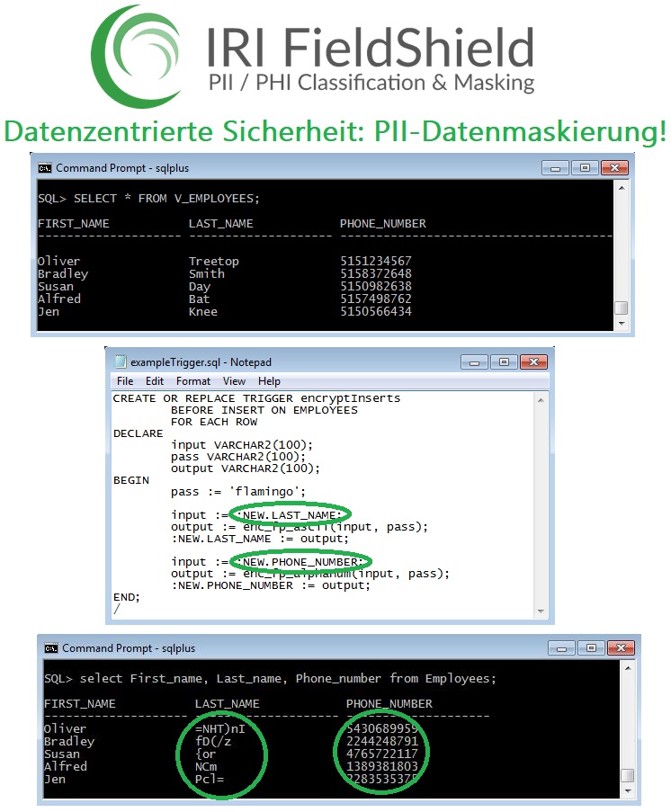Click the scrollbar thumb in bottom Command Prompt
The height and width of the screenshot is (812, 671).
click(x=628, y=775)
